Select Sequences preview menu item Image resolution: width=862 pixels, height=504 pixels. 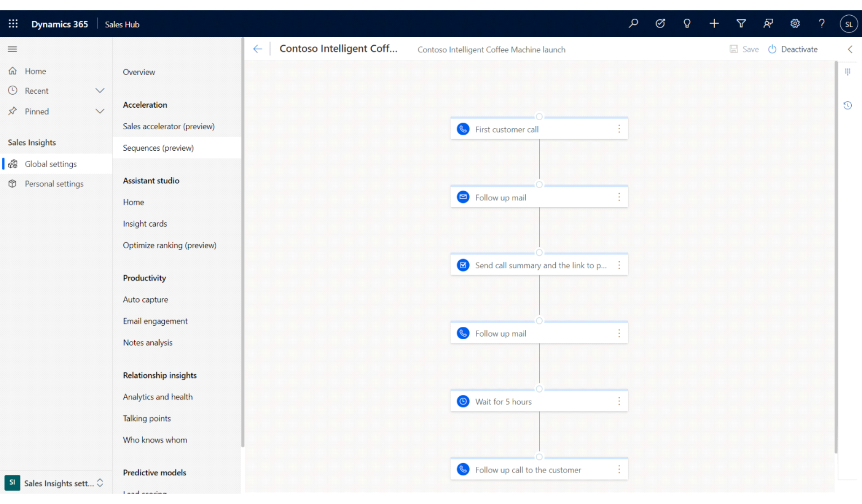click(x=158, y=148)
